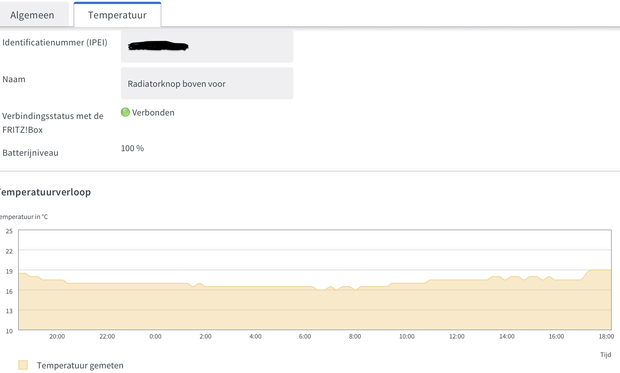Click the 4:00 time axis label
The width and height of the screenshot is (620, 373).
[255, 337]
